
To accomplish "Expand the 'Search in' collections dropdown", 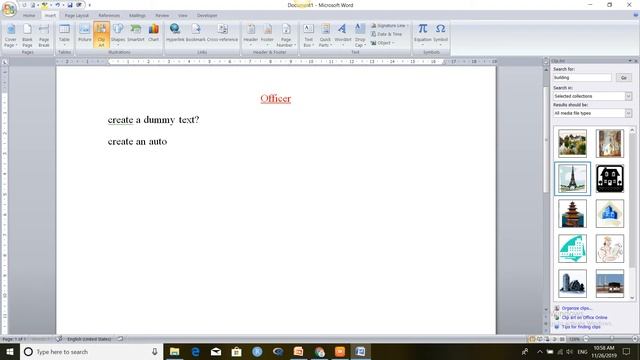I will click(x=628, y=96).
